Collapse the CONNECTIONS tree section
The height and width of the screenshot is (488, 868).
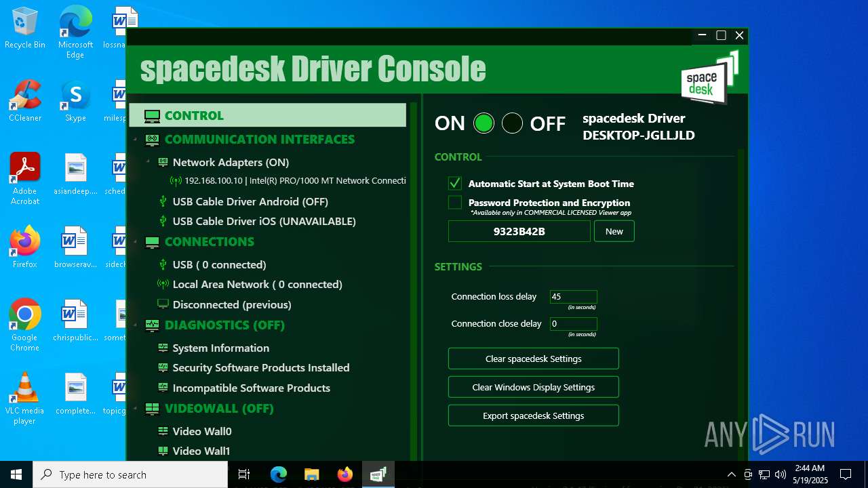pos(135,242)
